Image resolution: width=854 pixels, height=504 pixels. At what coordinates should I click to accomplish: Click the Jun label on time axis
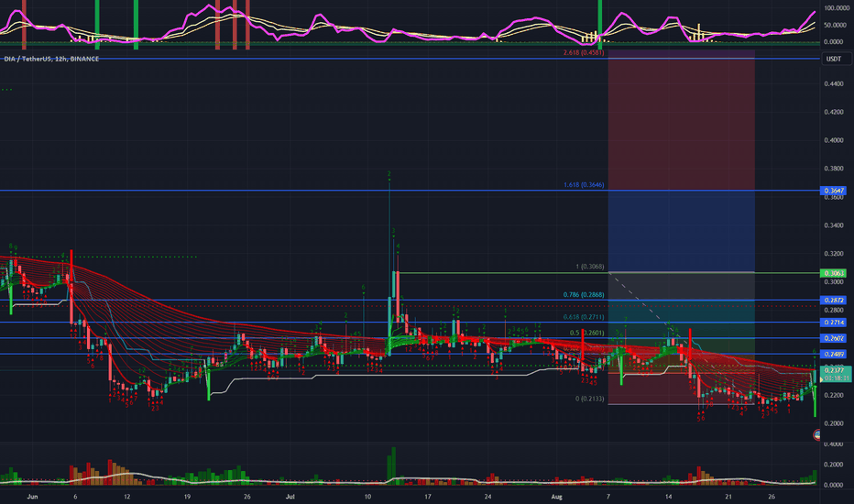32,497
